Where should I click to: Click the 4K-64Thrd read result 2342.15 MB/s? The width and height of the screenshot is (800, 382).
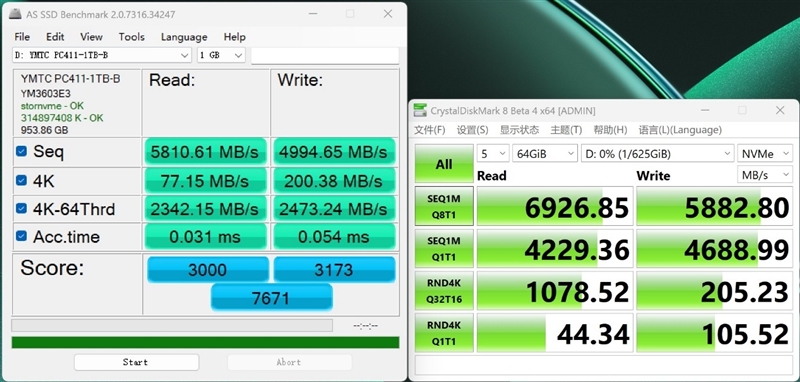(x=206, y=209)
